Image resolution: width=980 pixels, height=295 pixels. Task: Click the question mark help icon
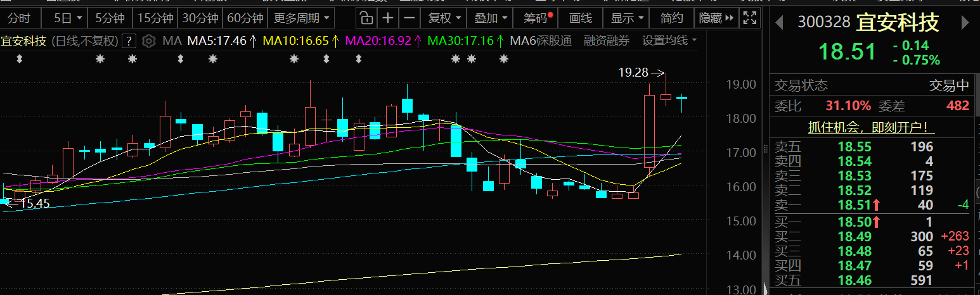pos(129,41)
